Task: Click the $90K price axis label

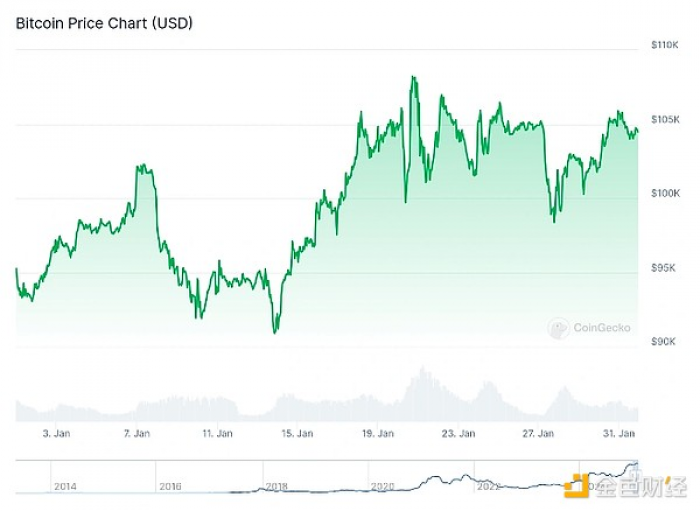Action: 663,341
